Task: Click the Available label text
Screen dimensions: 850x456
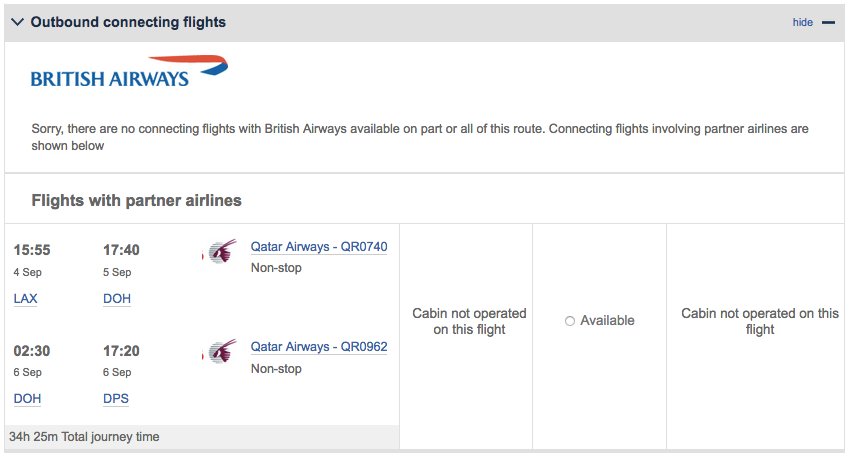Action: pyautogui.click(x=608, y=321)
